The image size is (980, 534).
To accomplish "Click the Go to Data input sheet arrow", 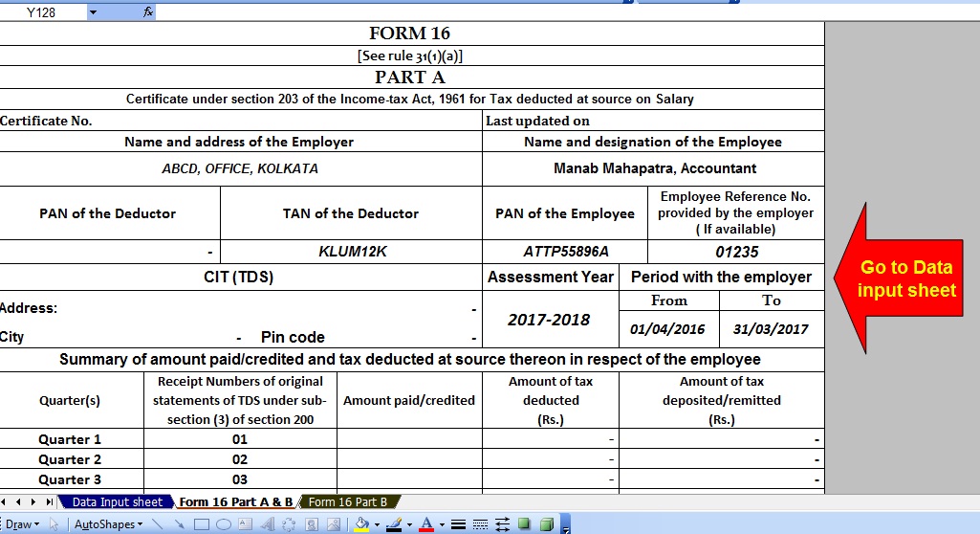I will click(899, 278).
